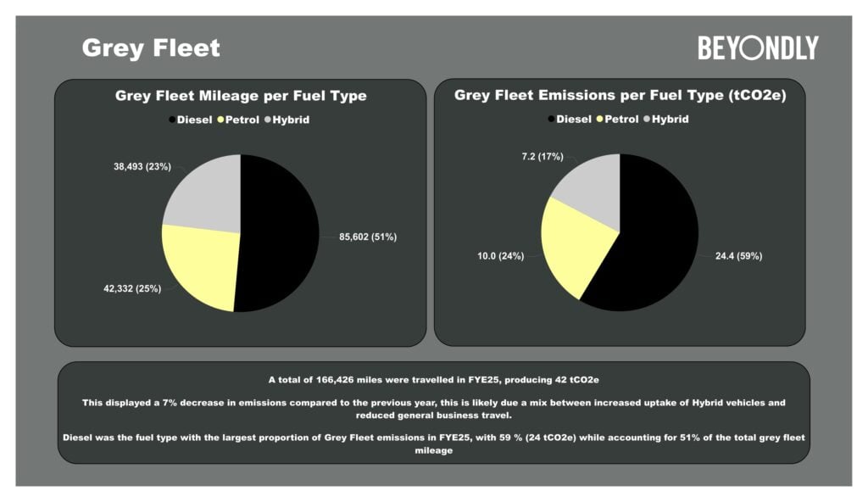This screenshot has width=868, height=502.
Task: Toggle Diesel legend label in Emissions chart
Action: click(x=574, y=119)
